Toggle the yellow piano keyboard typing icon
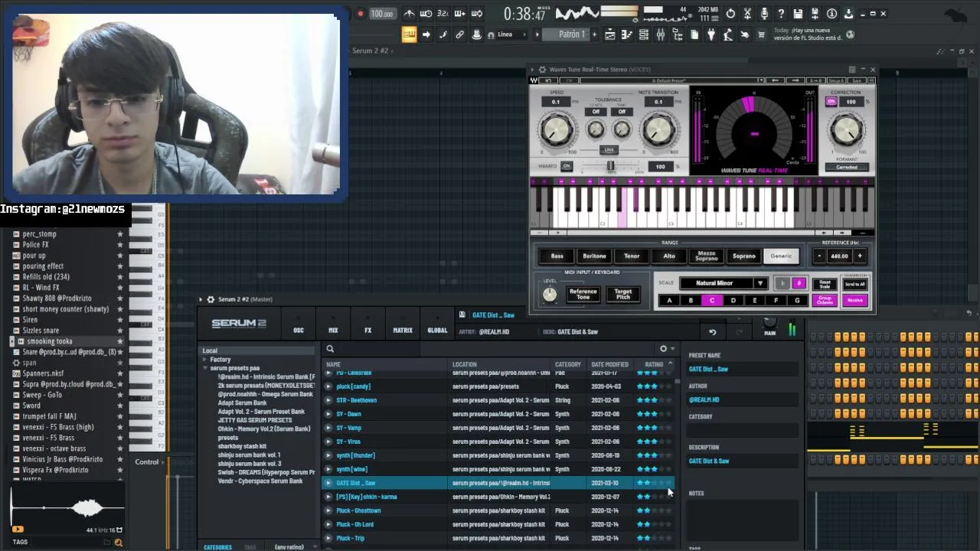The width and height of the screenshot is (980, 551). point(409,34)
